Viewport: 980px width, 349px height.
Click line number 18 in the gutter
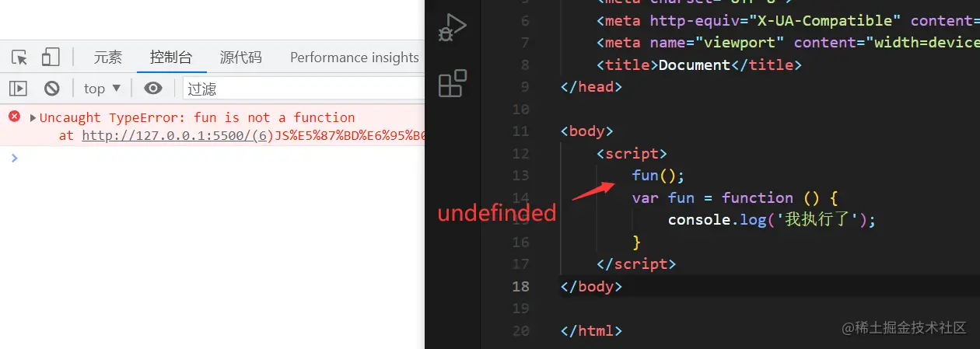(520, 286)
